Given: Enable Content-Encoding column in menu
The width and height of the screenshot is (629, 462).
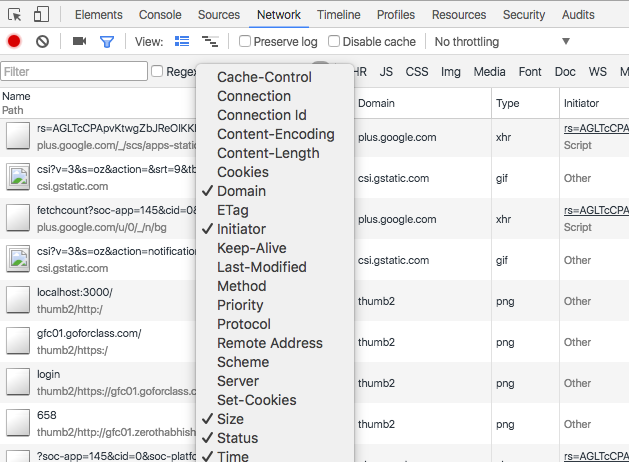Looking at the screenshot, I should tap(275, 134).
